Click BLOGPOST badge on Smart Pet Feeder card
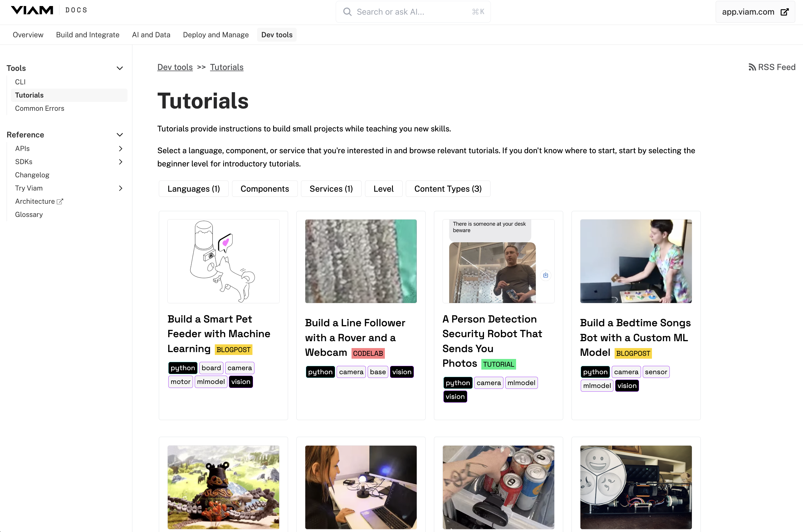Image resolution: width=803 pixels, height=532 pixels. (x=233, y=350)
